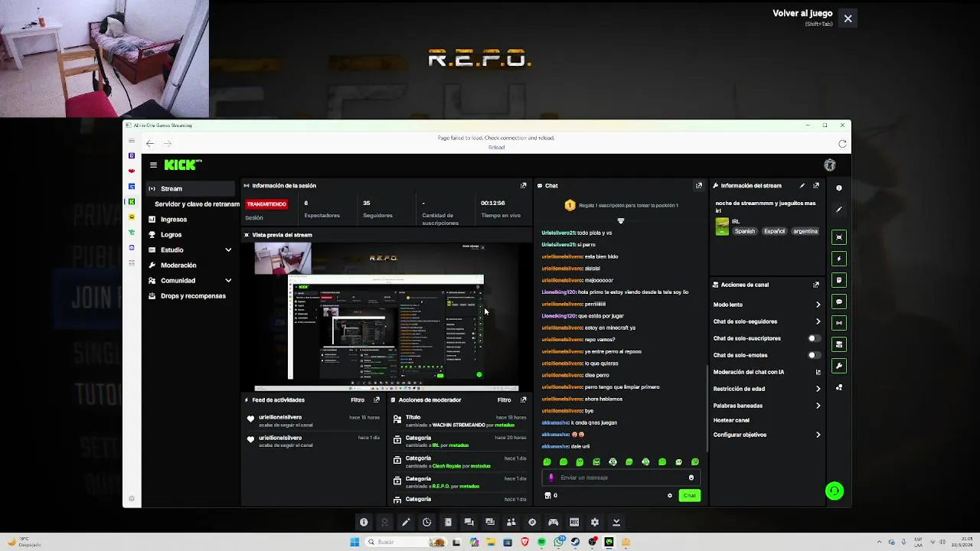Click the green Chat send button
The image size is (980, 551).
point(690,495)
